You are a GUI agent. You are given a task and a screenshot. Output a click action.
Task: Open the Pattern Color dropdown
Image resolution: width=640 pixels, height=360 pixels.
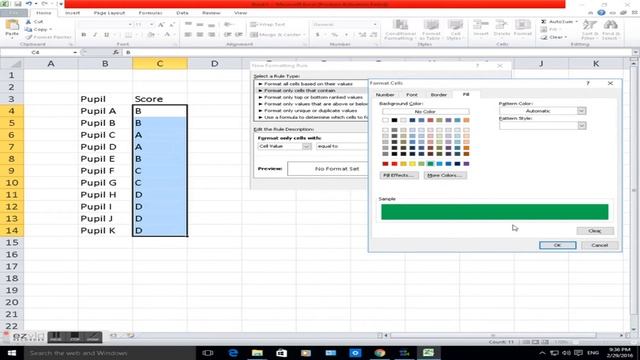click(582, 111)
